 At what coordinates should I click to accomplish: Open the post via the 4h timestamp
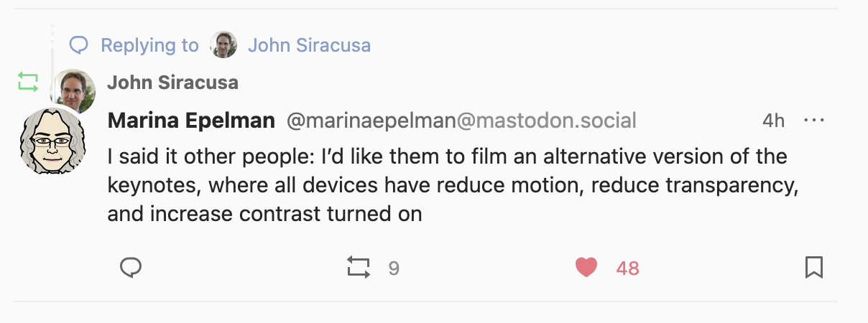click(773, 121)
